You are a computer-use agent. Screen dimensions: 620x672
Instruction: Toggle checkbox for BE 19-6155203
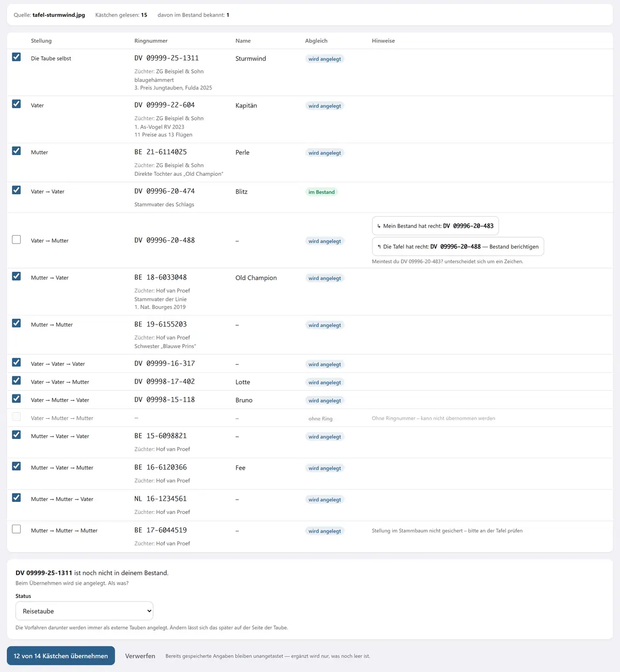click(x=17, y=324)
